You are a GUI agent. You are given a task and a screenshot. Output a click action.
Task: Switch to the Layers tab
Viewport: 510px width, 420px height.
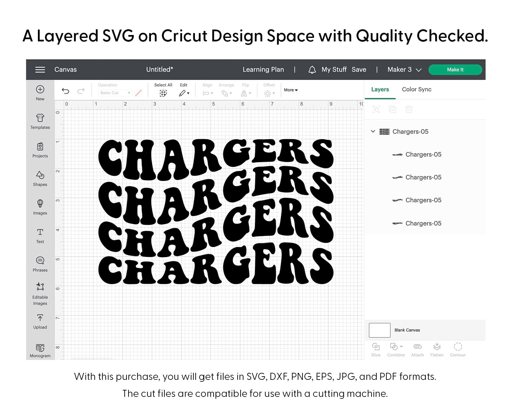coord(380,89)
